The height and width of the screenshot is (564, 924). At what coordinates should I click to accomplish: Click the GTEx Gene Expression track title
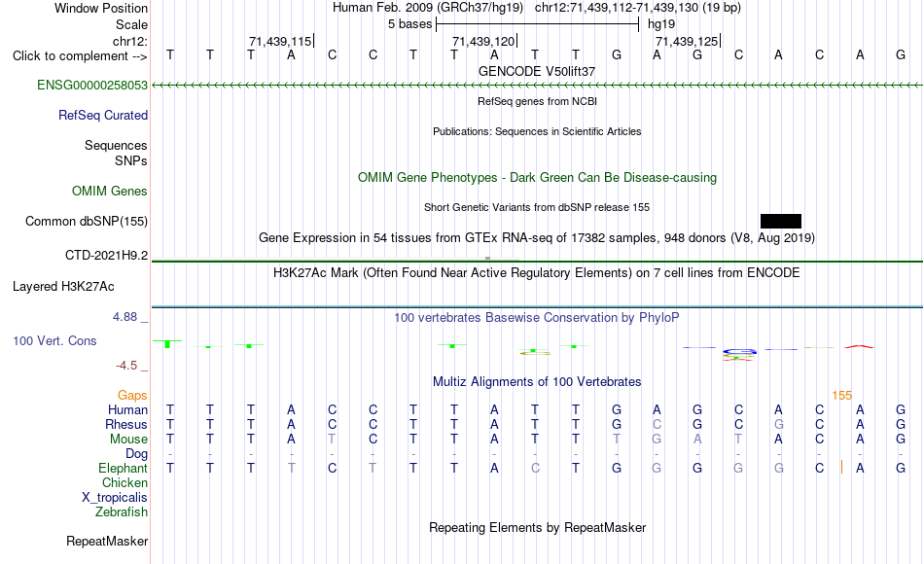pyautogui.click(x=537, y=238)
